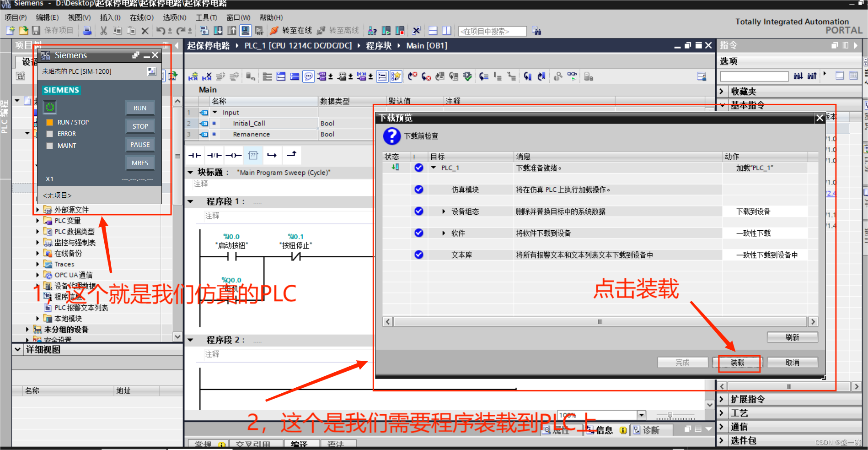
Task: Click the 在项目中搜索 search field
Action: pos(493,31)
